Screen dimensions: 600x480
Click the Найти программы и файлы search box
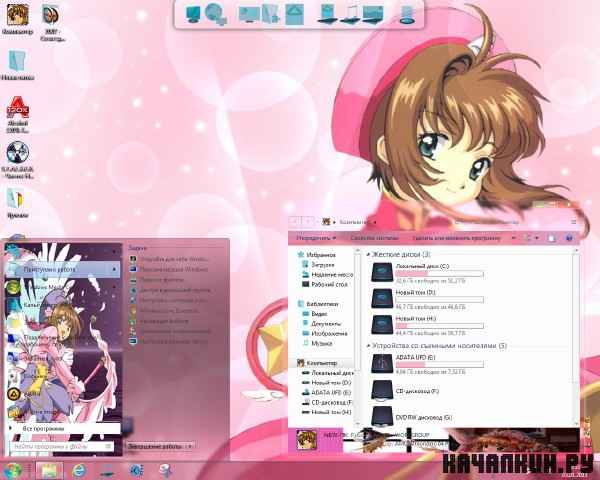[61, 446]
